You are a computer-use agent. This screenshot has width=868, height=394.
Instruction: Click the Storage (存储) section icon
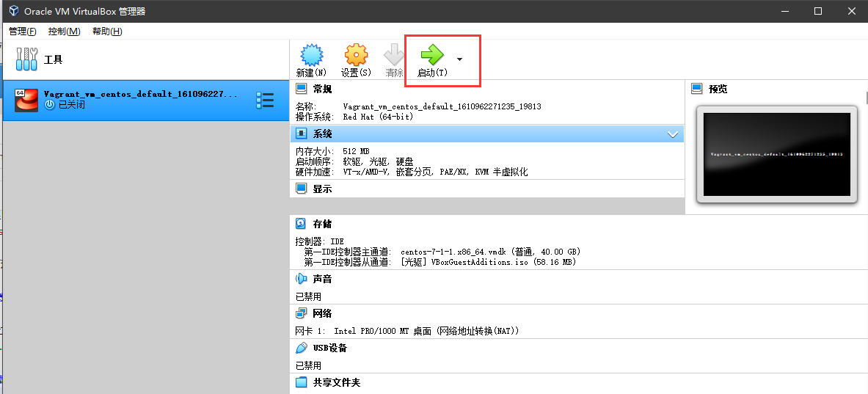coord(301,224)
